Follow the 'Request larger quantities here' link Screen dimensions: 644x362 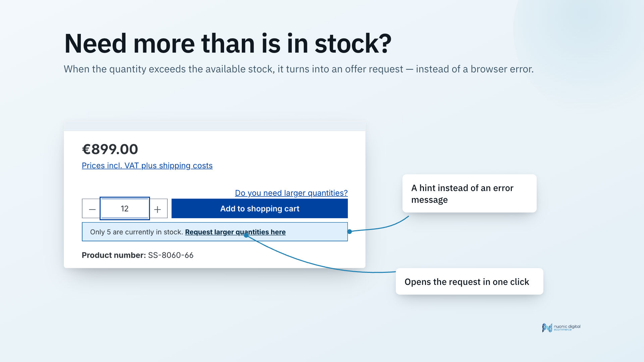pos(235,232)
